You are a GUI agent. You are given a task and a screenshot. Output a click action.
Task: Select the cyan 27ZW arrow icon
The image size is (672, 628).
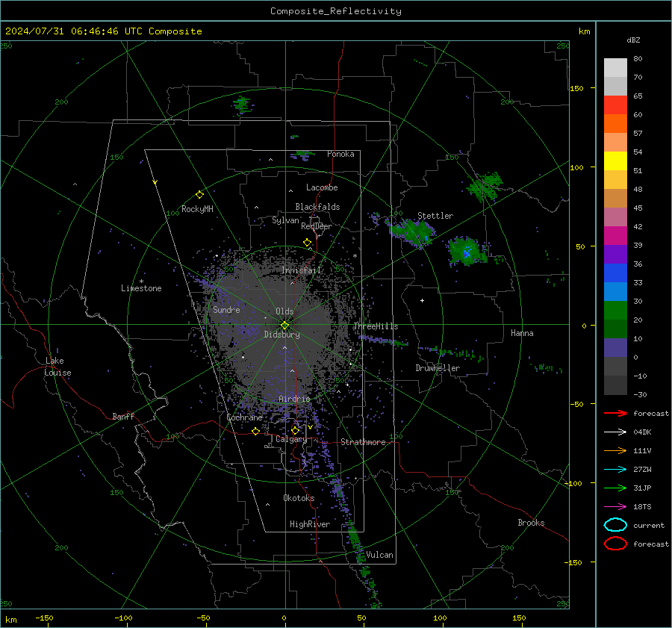pyautogui.click(x=615, y=470)
